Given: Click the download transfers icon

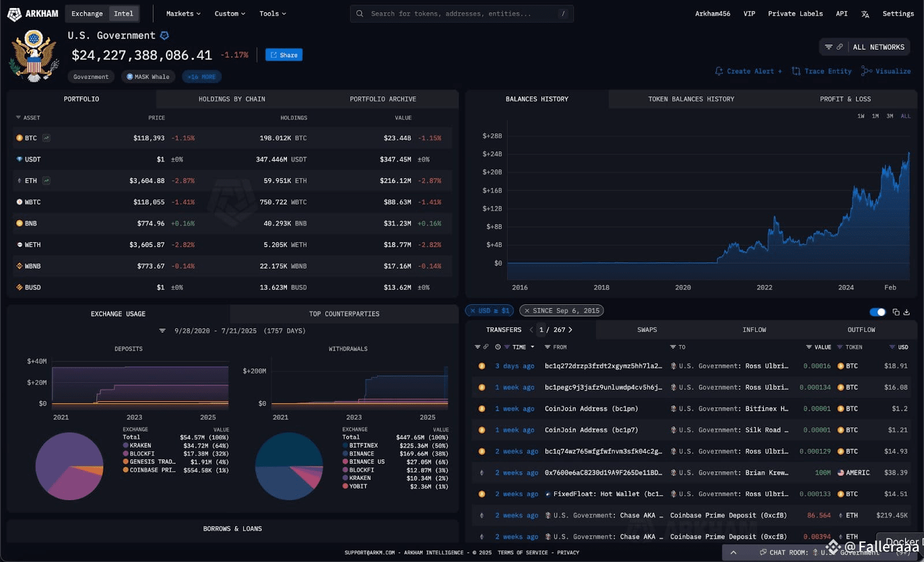Looking at the screenshot, I should click(907, 312).
